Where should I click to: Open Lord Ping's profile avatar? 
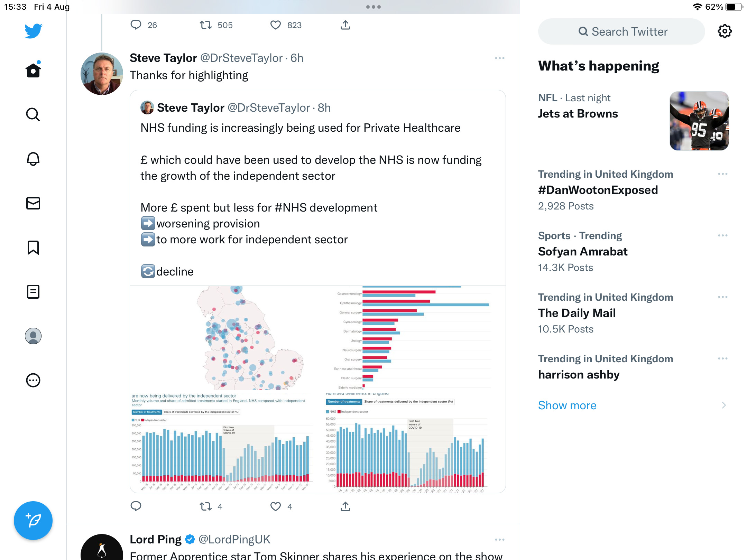(102, 547)
